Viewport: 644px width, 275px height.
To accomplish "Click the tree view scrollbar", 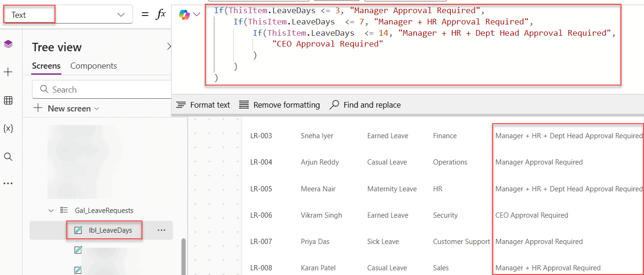I will pyautogui.click(x=184, y=256).
